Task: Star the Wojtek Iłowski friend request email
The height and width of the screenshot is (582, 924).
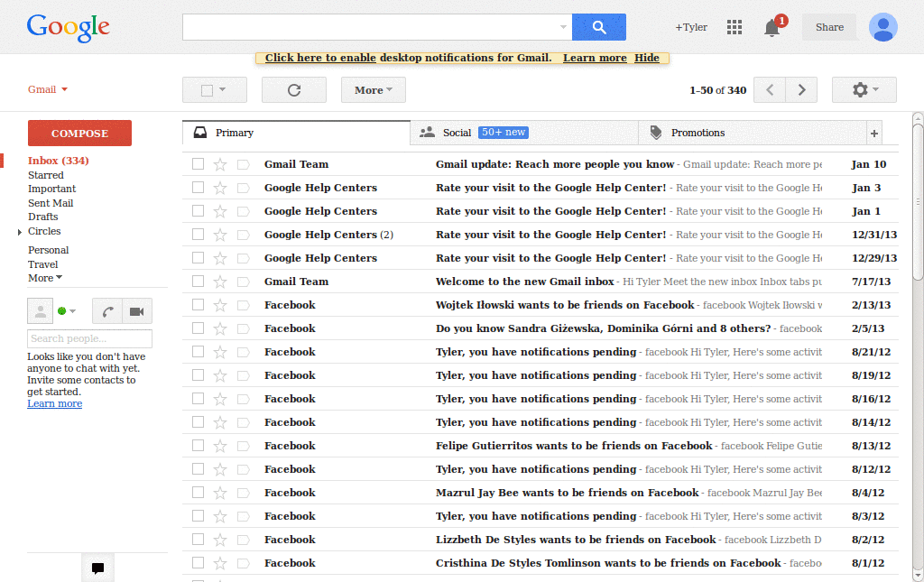Action: [220, 305]
